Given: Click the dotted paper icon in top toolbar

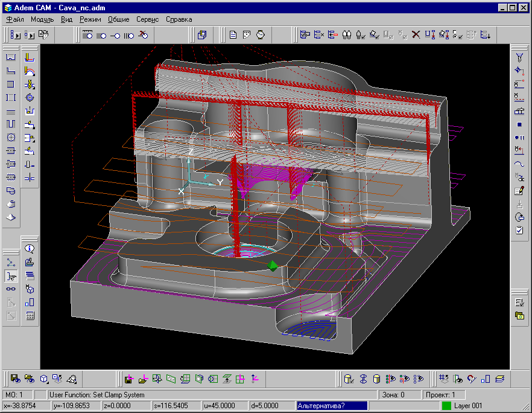Looking at the screenshot, I should [247, 34].
